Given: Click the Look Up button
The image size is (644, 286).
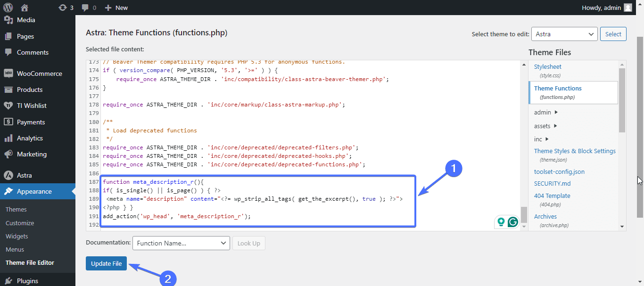Looking at the screenshot, I should (249, 243).
